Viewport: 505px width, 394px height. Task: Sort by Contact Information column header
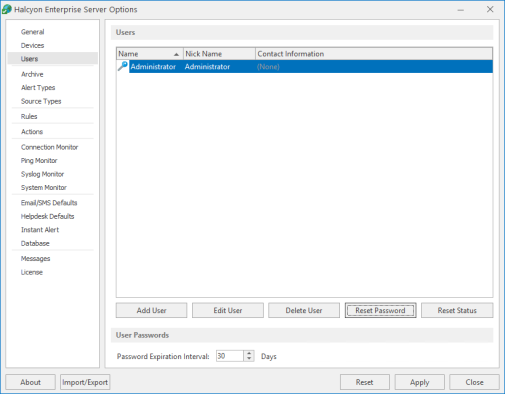374,54
